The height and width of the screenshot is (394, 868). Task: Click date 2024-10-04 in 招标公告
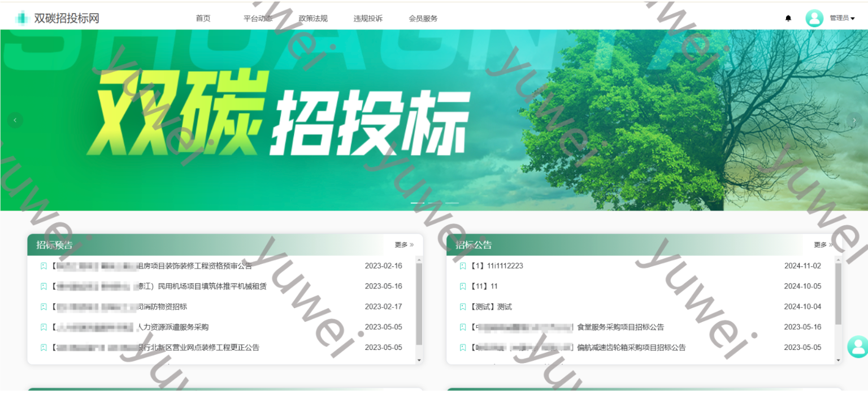coord(802,307)
